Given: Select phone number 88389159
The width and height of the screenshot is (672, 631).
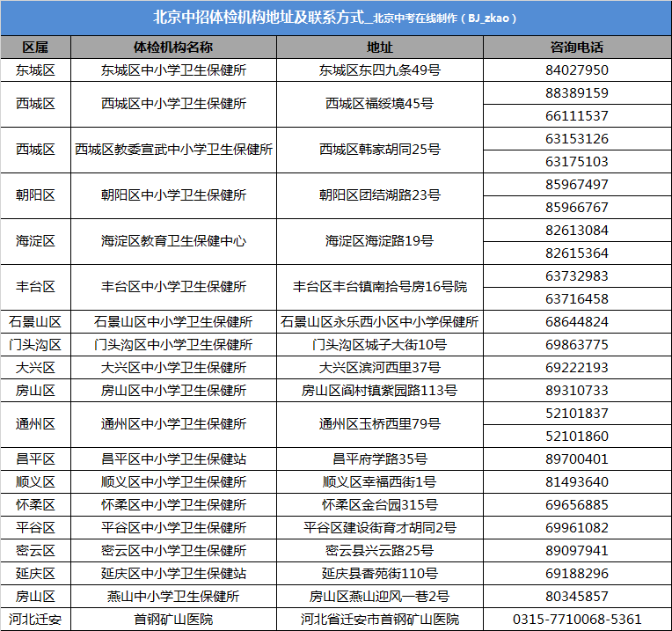Looking at the screenshot, I should (x=577, y=93).
